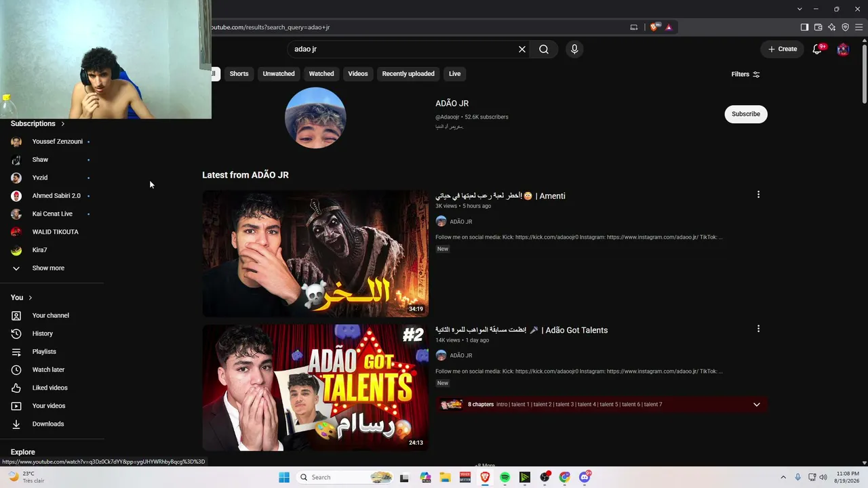Open the Windows Start menu

[x=284, y=477]
